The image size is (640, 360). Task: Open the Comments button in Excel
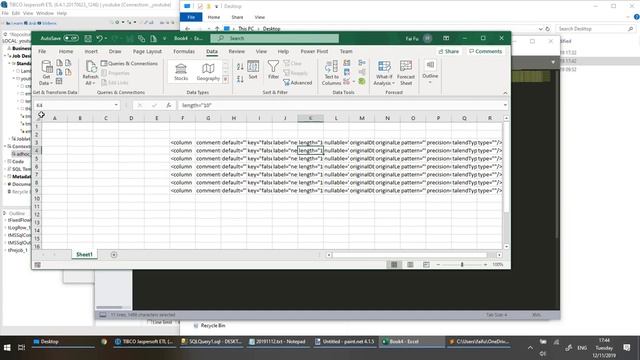(x=485, y=51)
